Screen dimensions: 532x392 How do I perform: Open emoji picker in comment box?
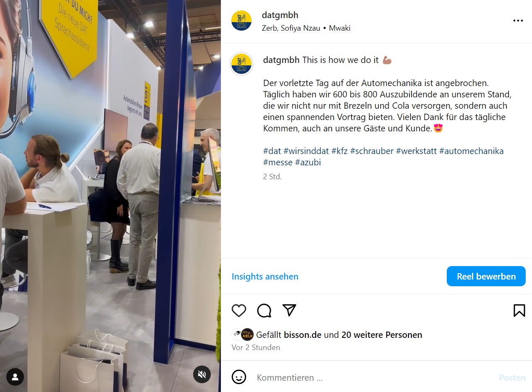(239, 377)
